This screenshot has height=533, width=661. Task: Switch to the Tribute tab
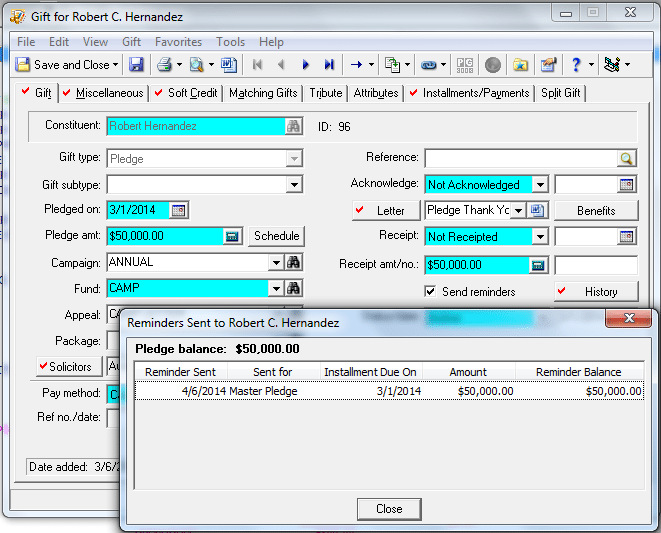pos(325,93)
